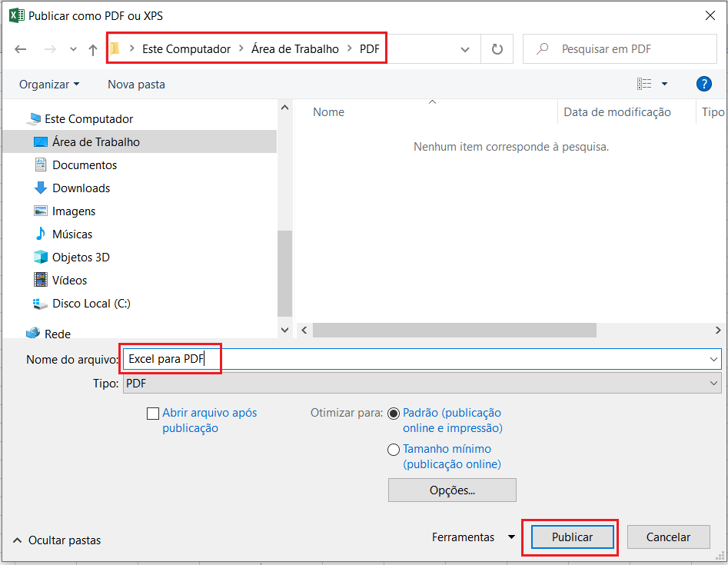Select Padrão optimization radio button
The image size is (728, 565).
tap(394, 414)
